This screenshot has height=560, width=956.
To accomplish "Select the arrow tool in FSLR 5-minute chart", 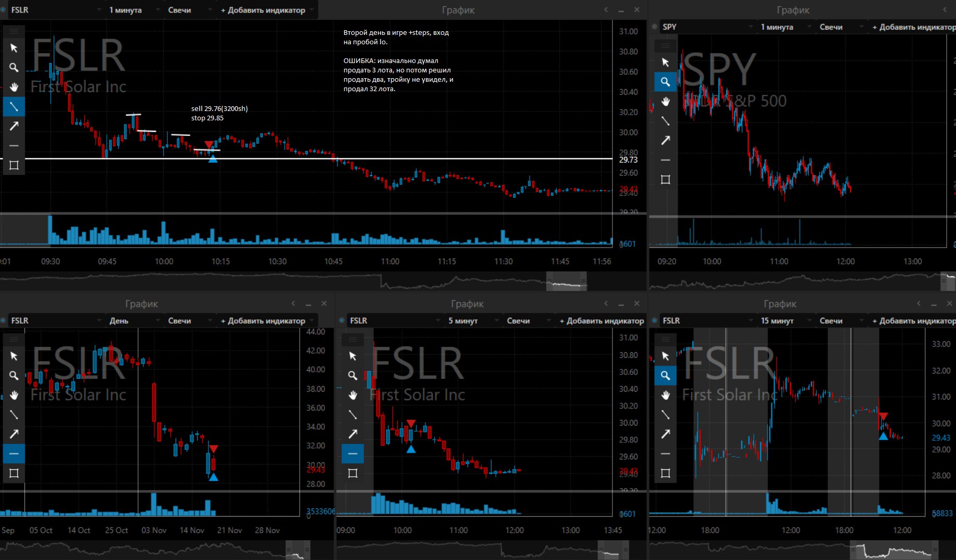I will [353, 434].
